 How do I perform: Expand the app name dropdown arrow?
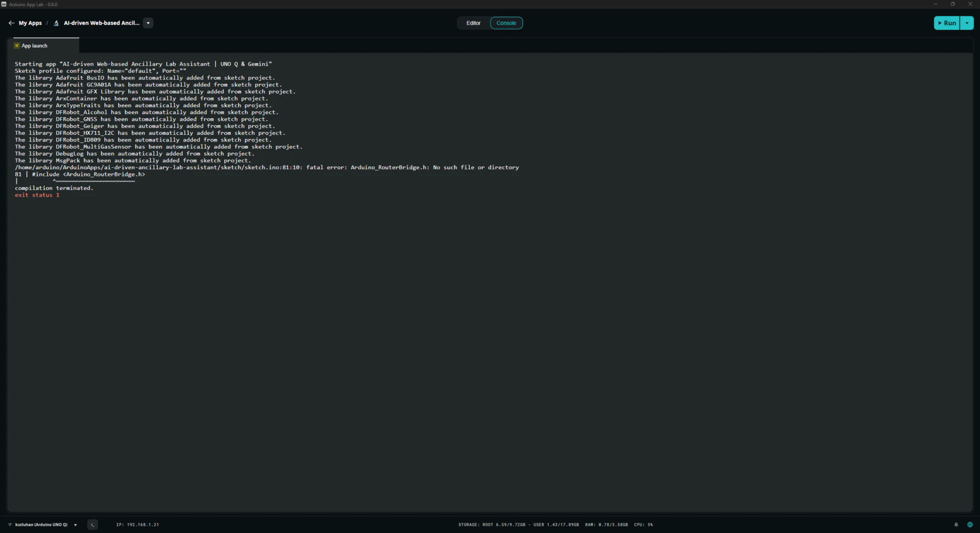pos(148,23)
